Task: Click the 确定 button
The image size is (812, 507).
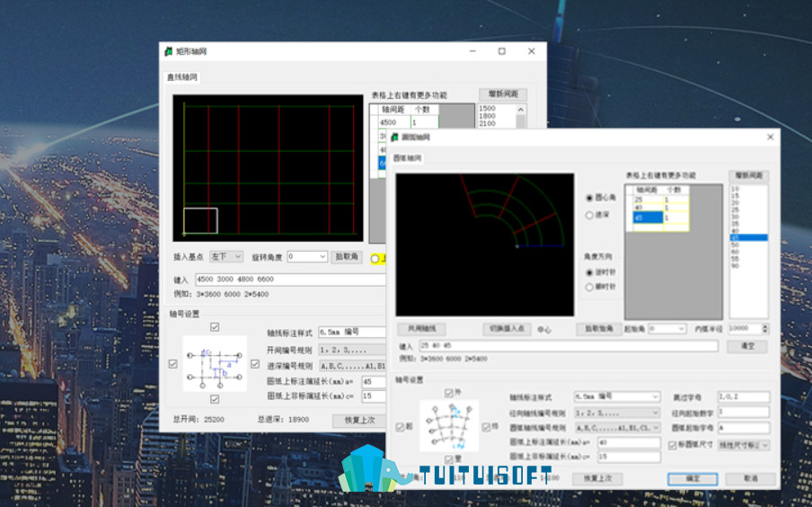Action: pyautogui.click(x=693, y=478)
